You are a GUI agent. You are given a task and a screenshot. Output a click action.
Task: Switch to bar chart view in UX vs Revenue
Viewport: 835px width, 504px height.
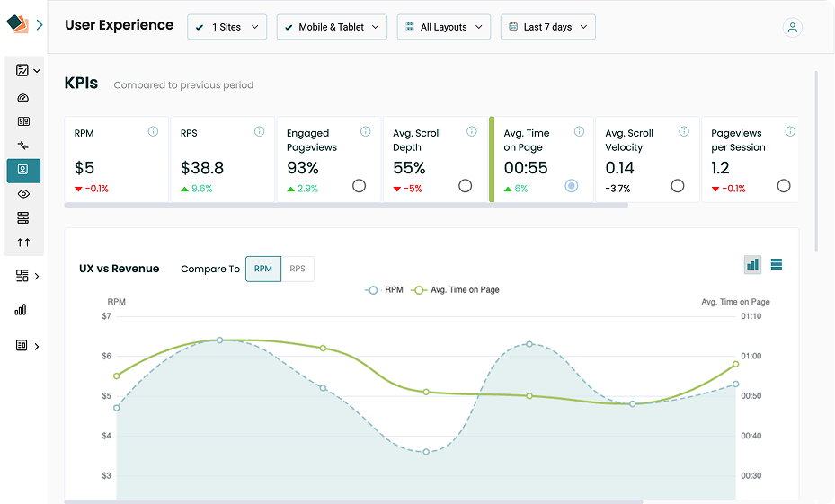point(752,264)
